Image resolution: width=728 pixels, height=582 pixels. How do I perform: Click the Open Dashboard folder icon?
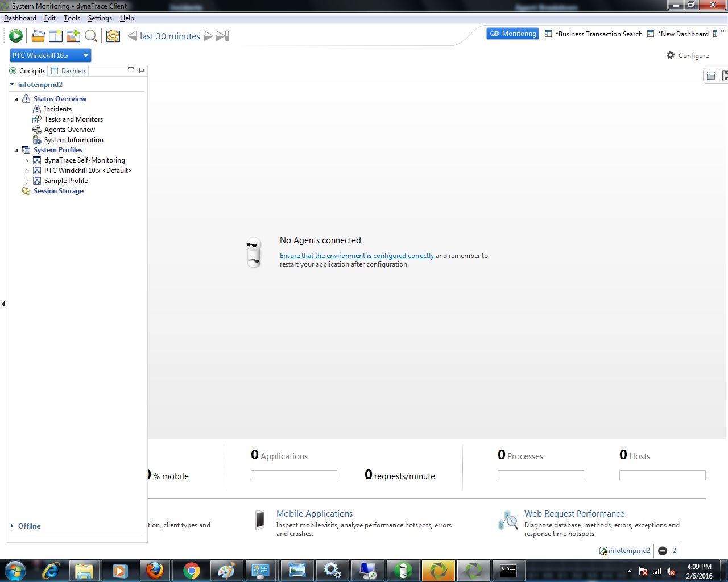pos(38,36)
